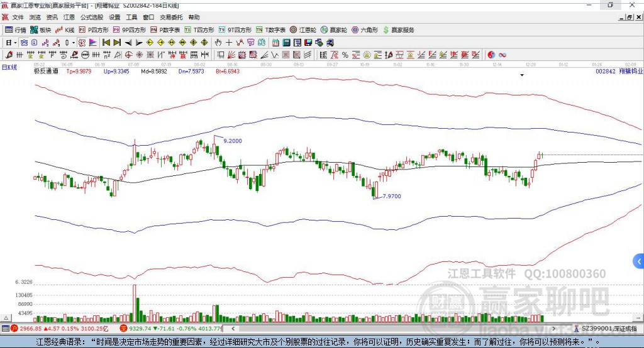Open the 浏览 menu

pyautogui.click(x=35, y=17)
